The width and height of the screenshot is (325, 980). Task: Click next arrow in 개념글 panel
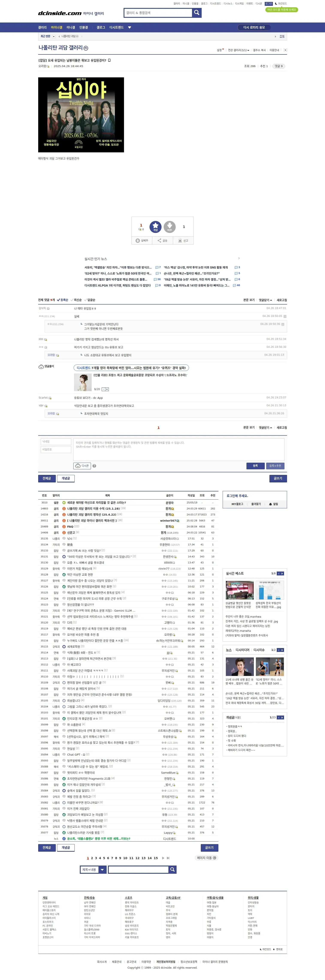(282, 717)
